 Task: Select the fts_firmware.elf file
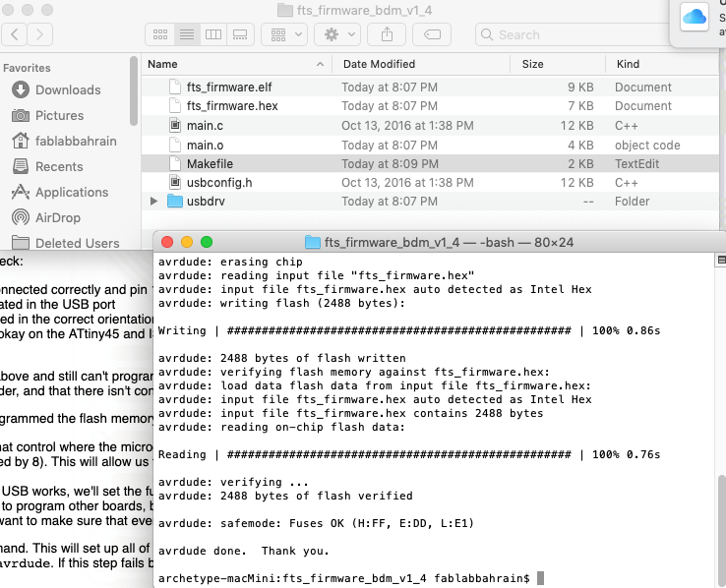430,87
